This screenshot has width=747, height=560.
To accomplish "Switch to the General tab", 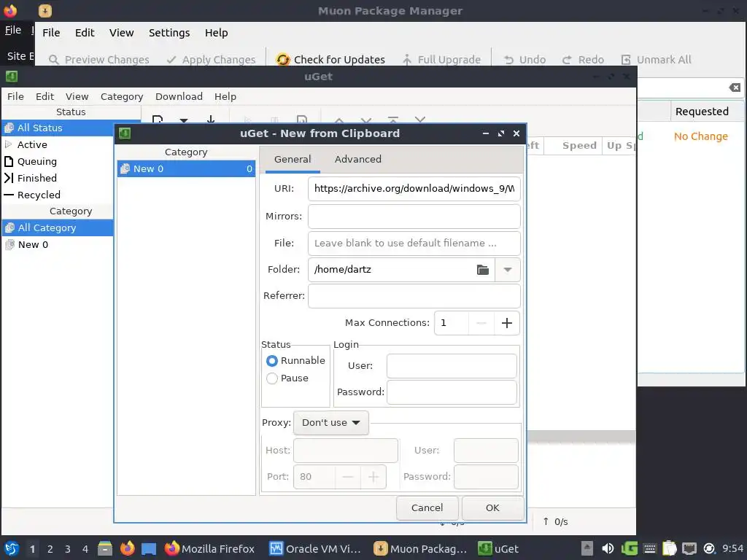I will point(293,159).
